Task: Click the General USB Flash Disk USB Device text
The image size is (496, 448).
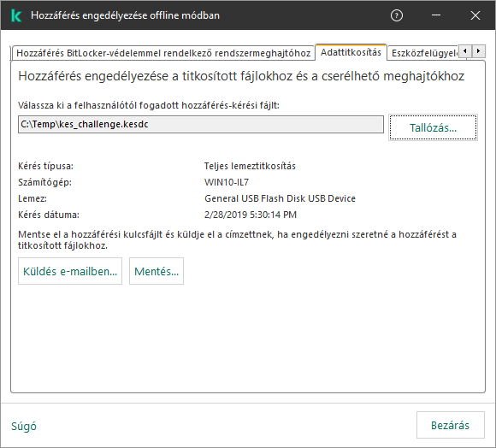Action: (280, 198)
